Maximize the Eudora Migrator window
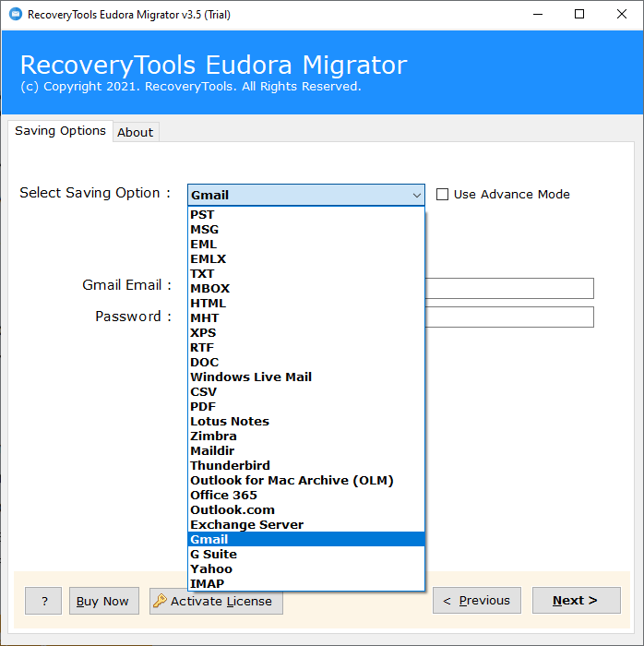The image size is (644, 646). coord(579,15)
